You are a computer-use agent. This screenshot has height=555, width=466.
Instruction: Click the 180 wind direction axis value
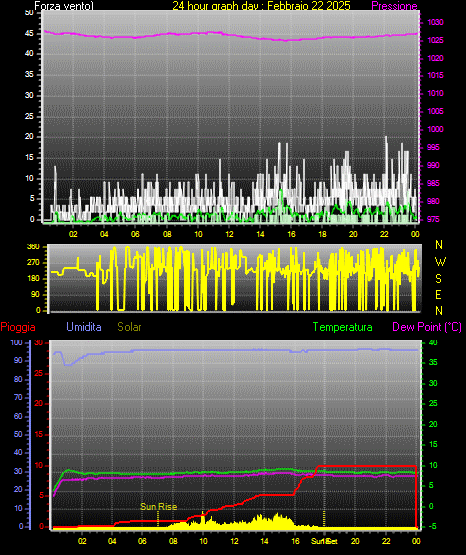(x=33, y=279)
